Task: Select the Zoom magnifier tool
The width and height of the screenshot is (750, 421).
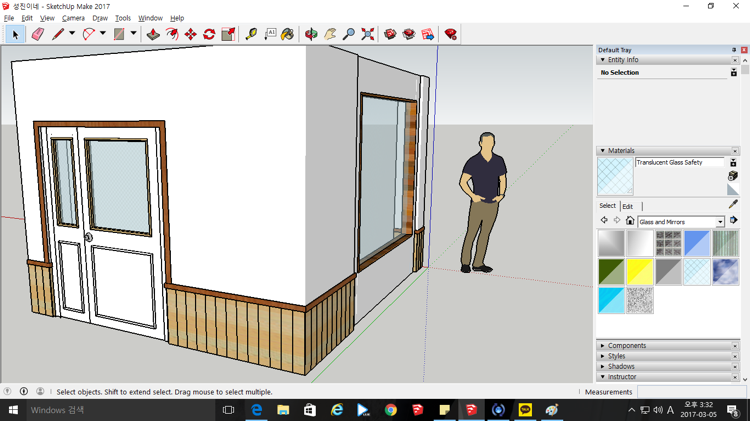Action: 349,34
